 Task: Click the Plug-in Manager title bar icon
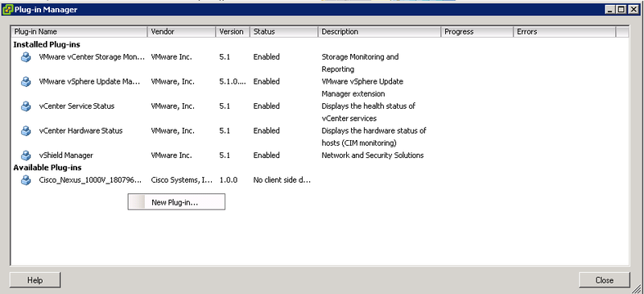pos(7,10)
